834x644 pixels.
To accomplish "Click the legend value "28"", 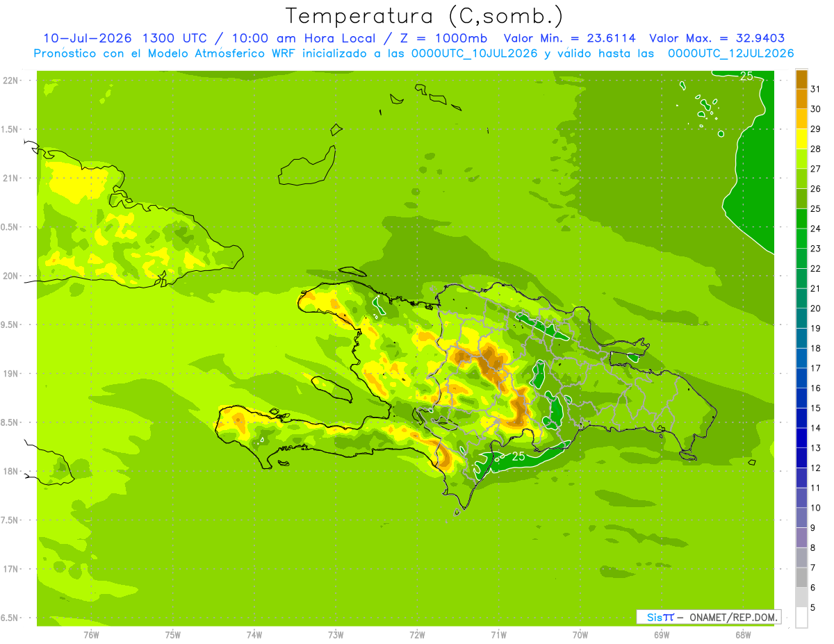I will click(816, 149).
